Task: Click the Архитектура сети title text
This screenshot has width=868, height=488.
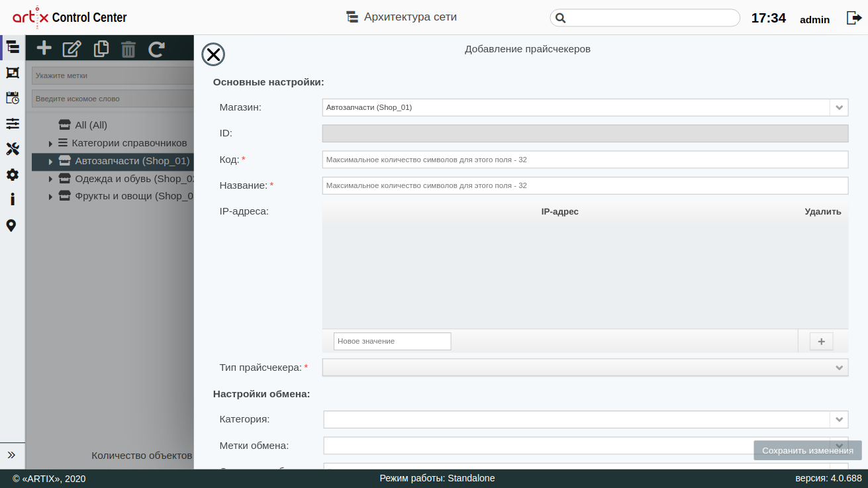Action: click(x=410, y=17)
